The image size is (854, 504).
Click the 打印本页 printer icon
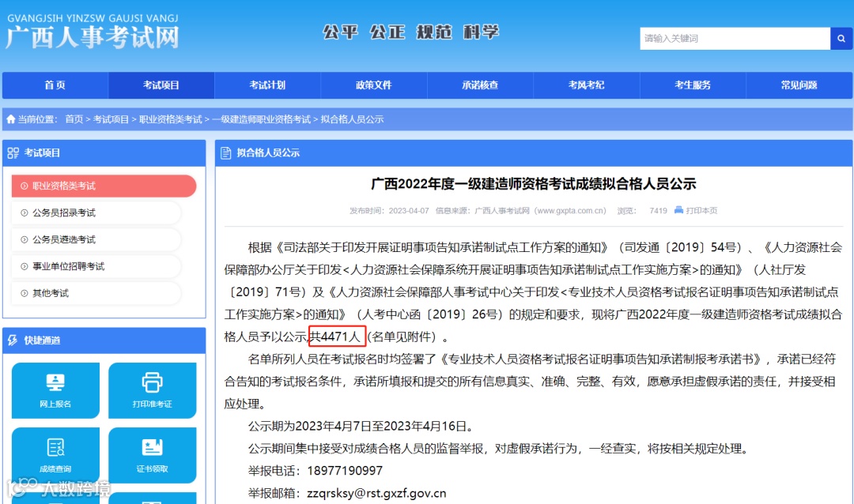678,210
